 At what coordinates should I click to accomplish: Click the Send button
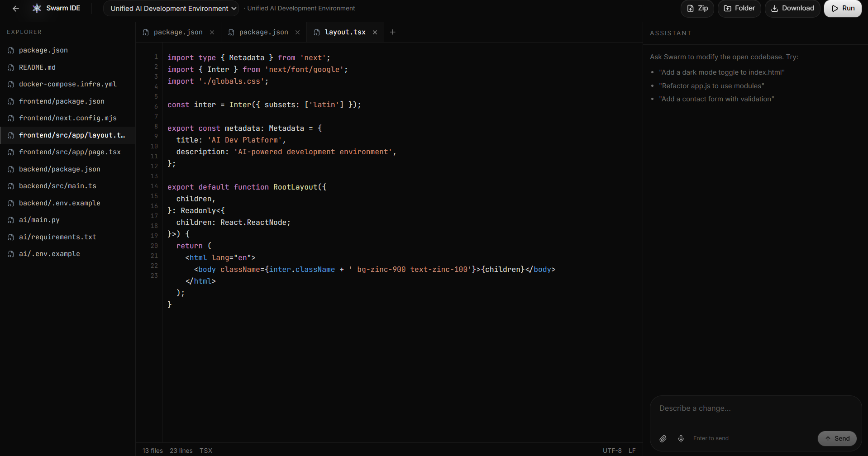(x=837, y=438)
